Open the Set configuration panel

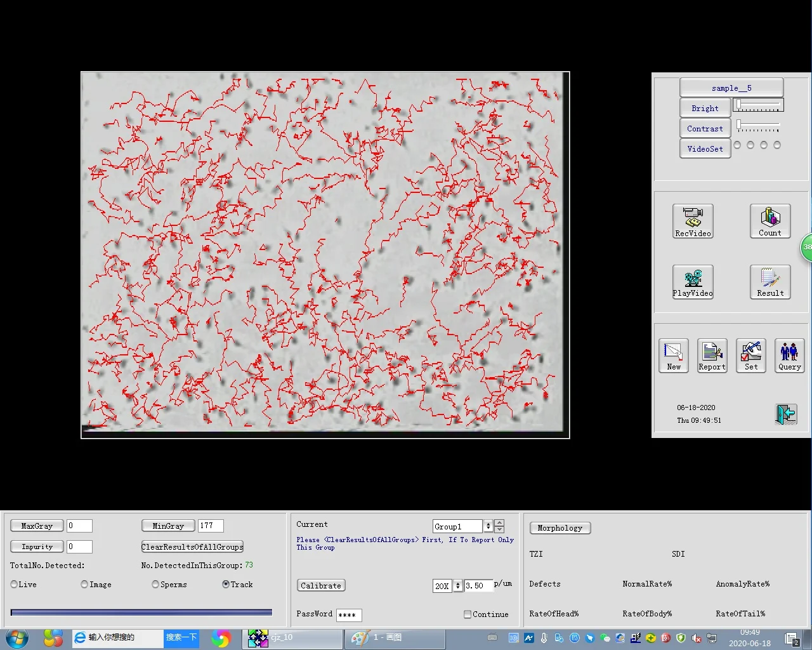[x=750, y=355]
